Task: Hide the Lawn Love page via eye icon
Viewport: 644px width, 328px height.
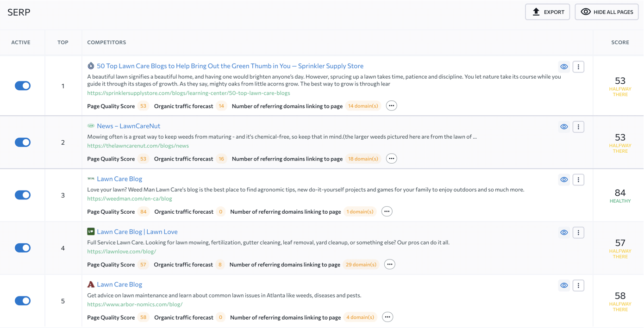Action: tap(564, 232)
